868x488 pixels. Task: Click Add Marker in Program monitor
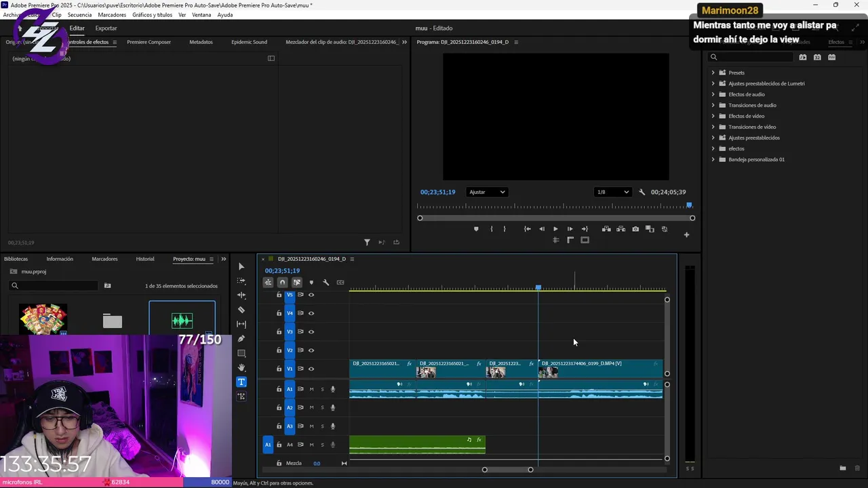[x=476, y=229]
